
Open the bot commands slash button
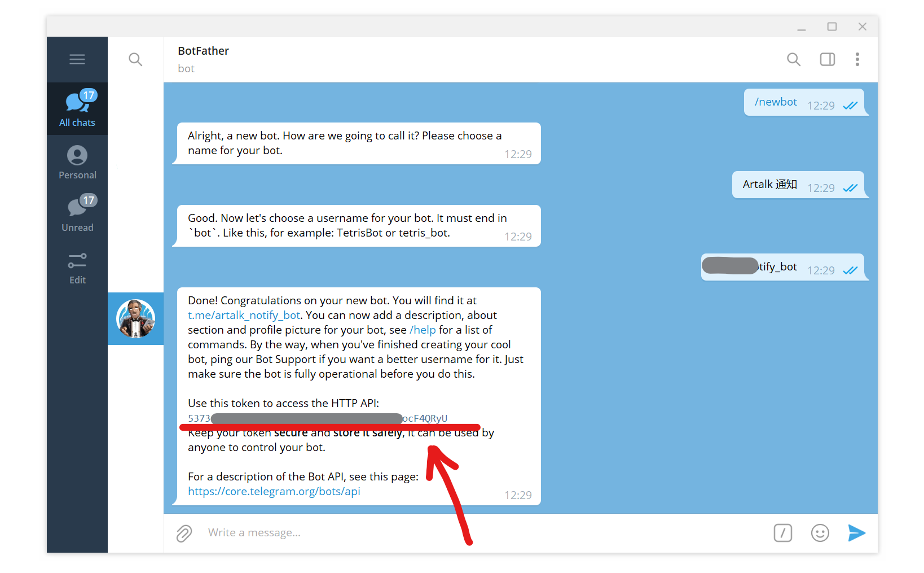coord(782,533)
